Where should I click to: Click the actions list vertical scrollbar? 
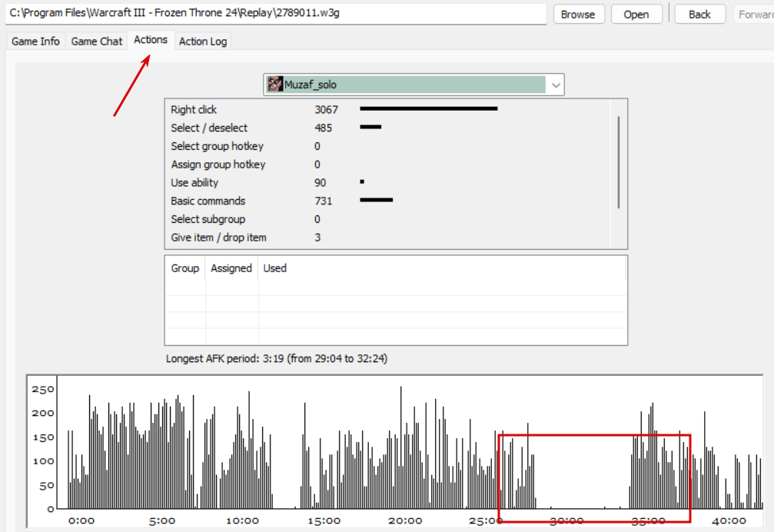(x=619, y=162)
